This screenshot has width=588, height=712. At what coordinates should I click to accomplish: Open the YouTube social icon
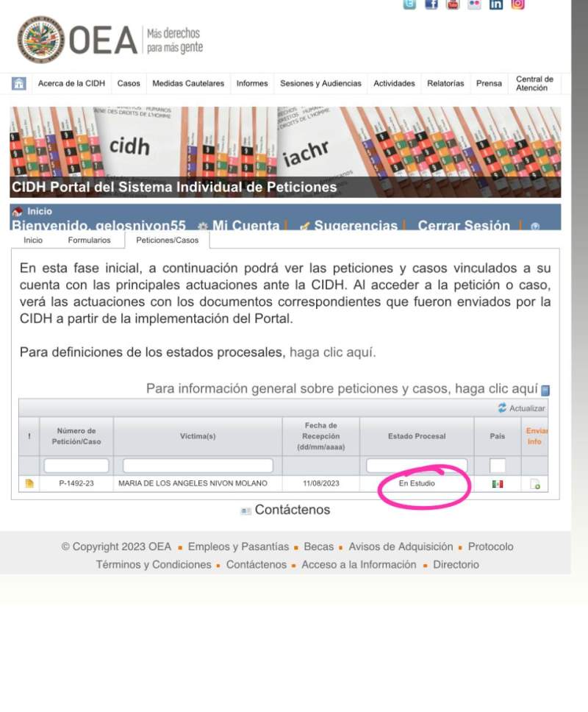point(453,4)
